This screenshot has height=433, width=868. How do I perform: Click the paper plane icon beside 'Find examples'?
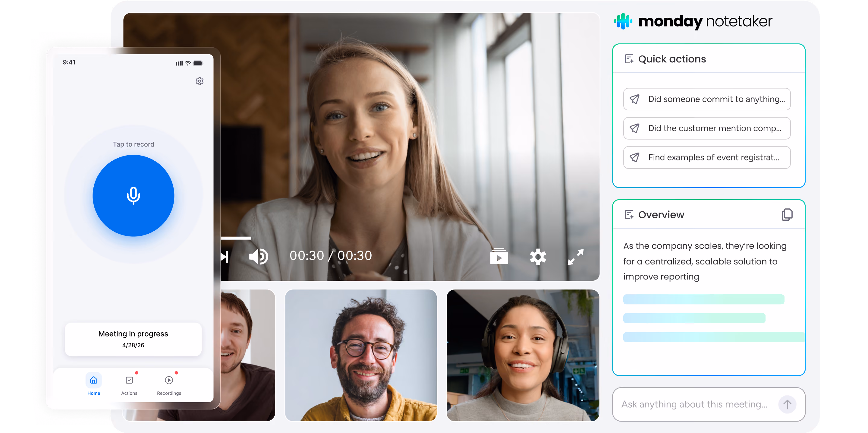point(634,157)
